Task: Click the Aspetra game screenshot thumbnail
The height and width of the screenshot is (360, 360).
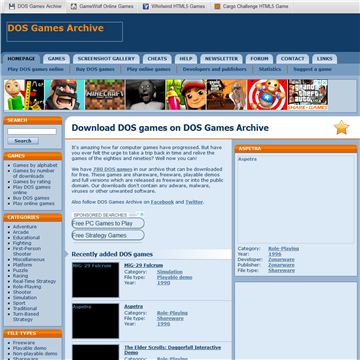Action: tap(95, 321)
